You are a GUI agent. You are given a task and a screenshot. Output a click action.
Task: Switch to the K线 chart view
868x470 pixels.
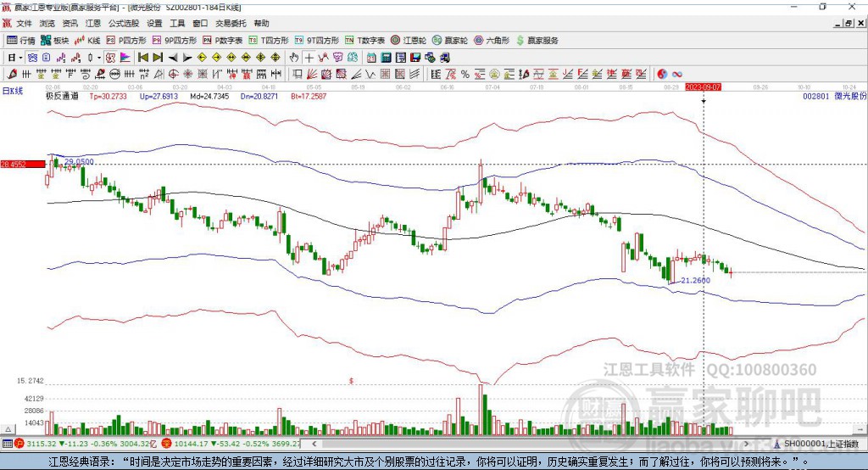click(x=87, y=41)
